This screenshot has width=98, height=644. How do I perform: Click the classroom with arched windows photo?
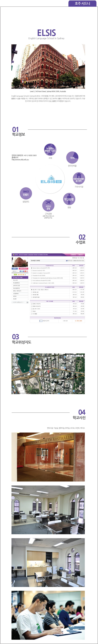48,510
